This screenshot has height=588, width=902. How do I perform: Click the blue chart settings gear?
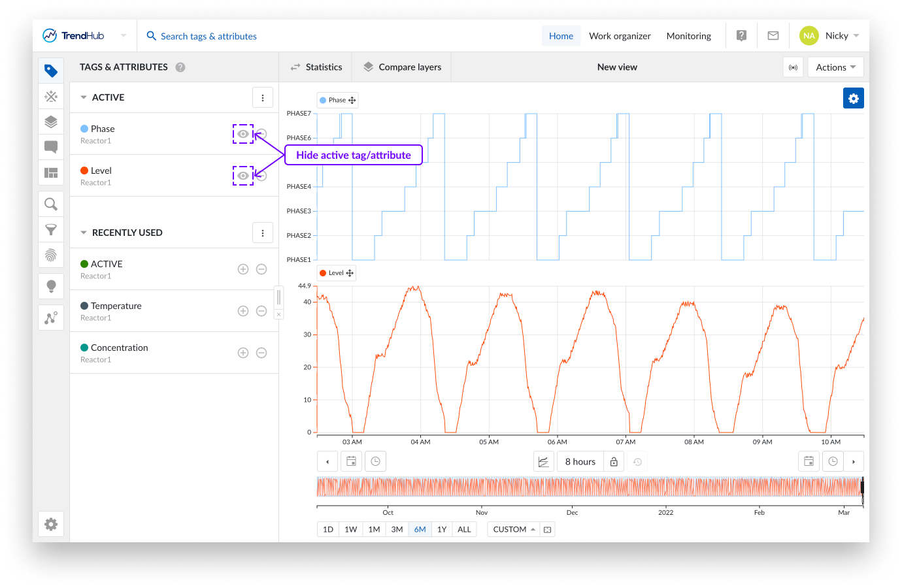(x=853, y=99)
